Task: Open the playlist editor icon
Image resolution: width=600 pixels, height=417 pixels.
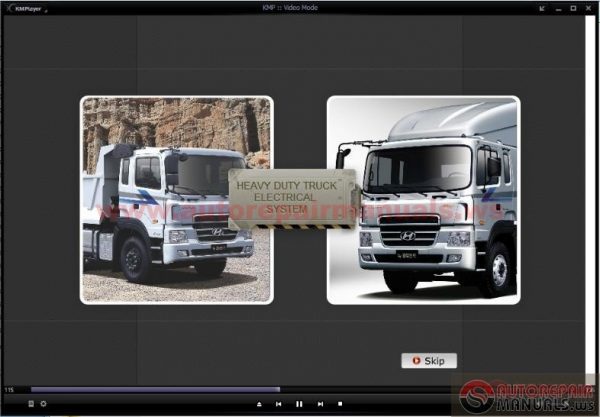Action: click(31, 404)
